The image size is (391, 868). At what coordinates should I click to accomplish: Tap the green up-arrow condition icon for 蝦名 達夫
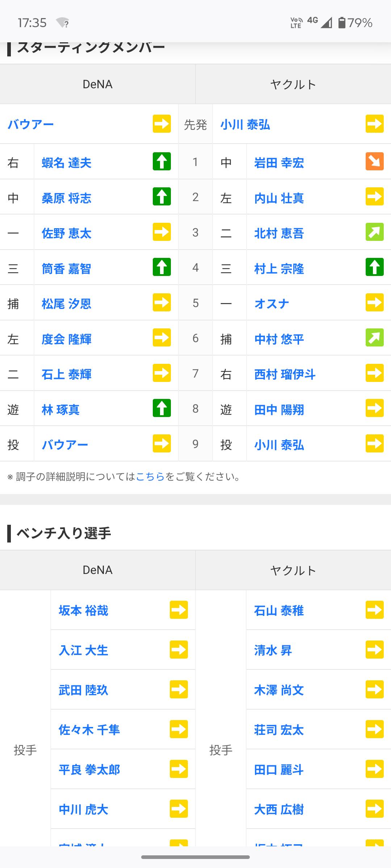click(x=161, y=161)
